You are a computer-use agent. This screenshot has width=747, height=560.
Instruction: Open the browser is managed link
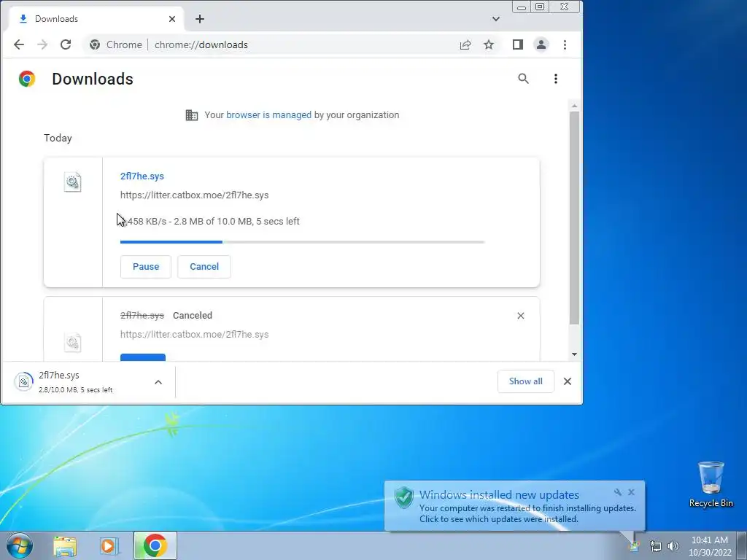pyautogui.click(x=268, y=114)
